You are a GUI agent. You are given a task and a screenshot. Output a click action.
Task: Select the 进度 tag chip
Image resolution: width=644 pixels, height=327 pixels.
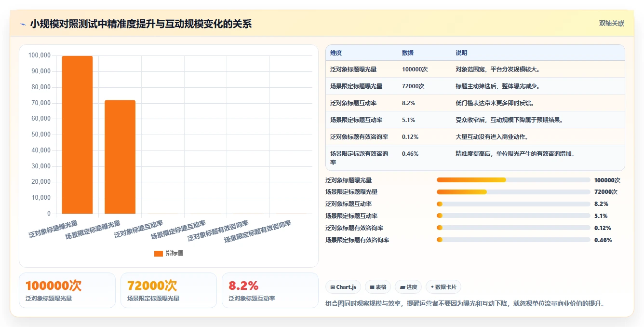click(x=408, y=287)
